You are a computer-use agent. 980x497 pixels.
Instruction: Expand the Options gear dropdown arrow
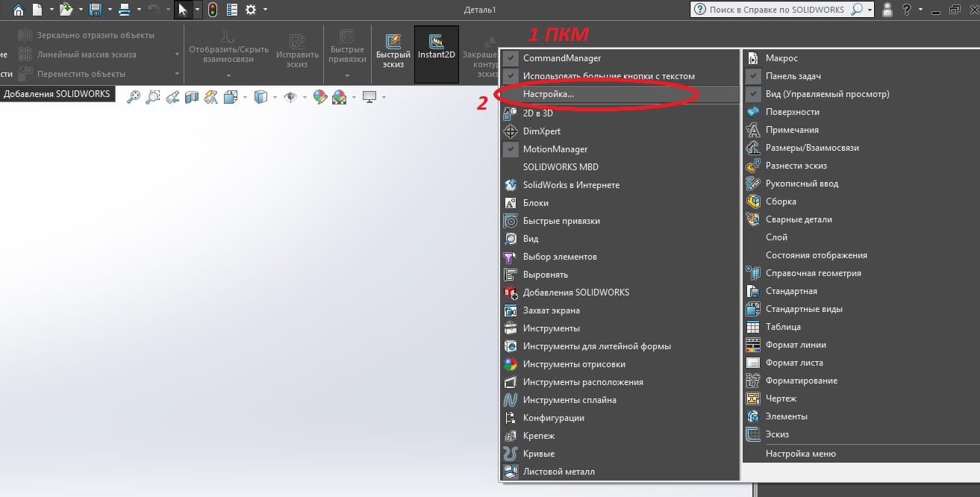click(265, 10)
